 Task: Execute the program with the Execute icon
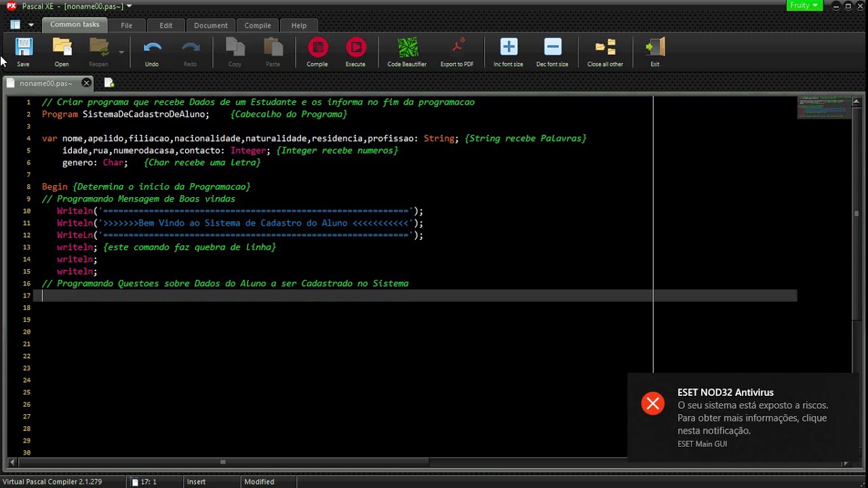point(355,52)
